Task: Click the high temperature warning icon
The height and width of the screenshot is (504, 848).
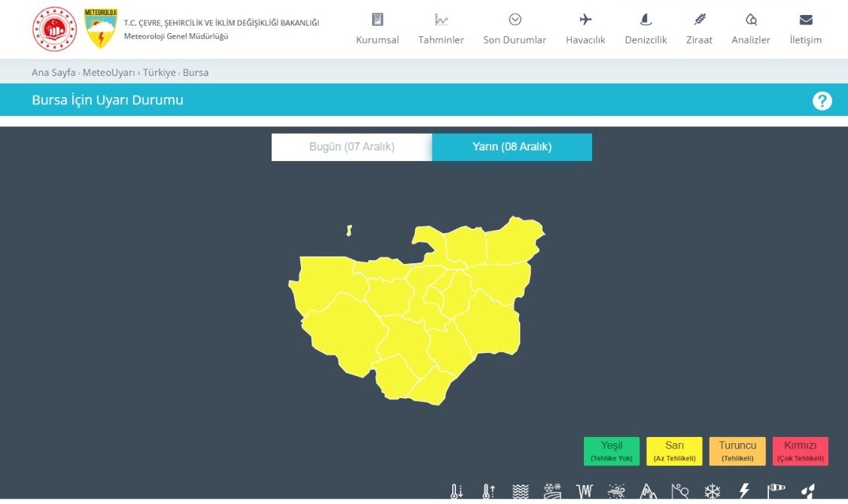Action: click(x=488, y=492)
